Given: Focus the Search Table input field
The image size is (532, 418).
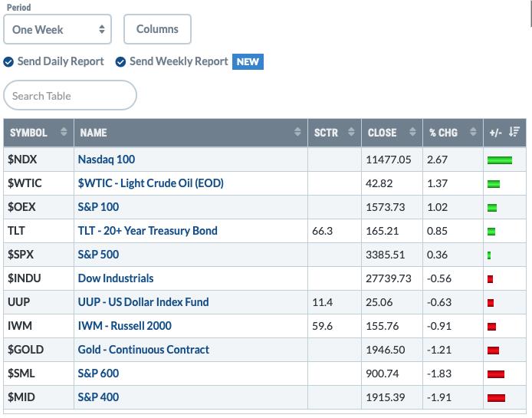Looking at the screenshot, I should tap(70, 95).
